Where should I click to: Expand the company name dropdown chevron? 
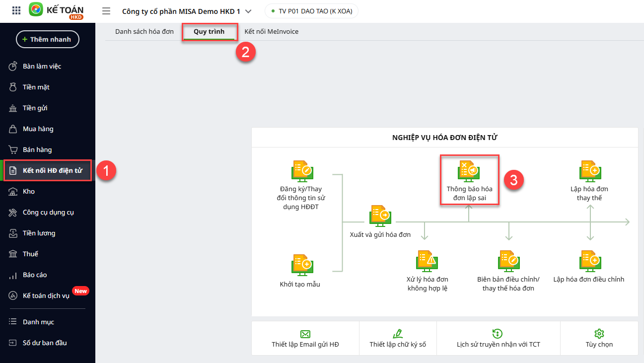248,11
